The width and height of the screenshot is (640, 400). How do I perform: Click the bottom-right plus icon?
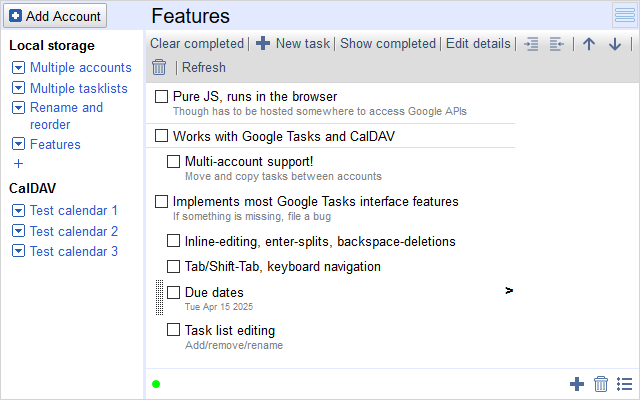[x=577, y=384]
